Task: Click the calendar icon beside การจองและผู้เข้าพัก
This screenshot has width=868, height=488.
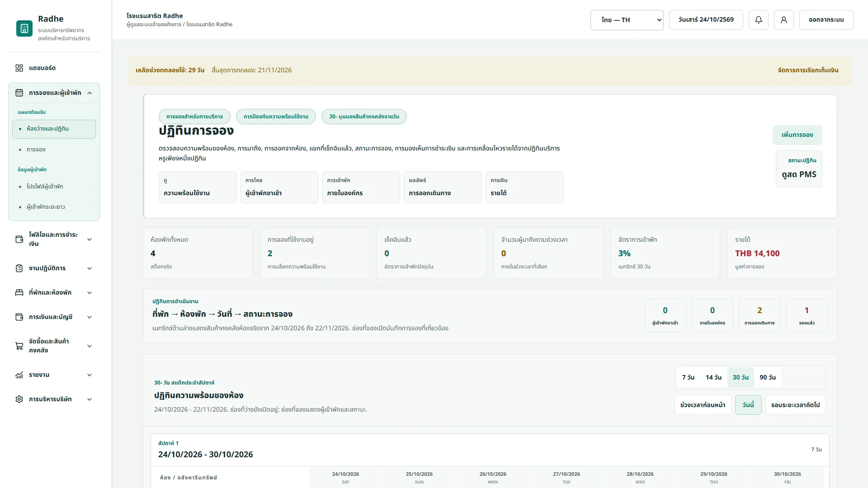Action: pyautogui.click(x=19, y=93)
